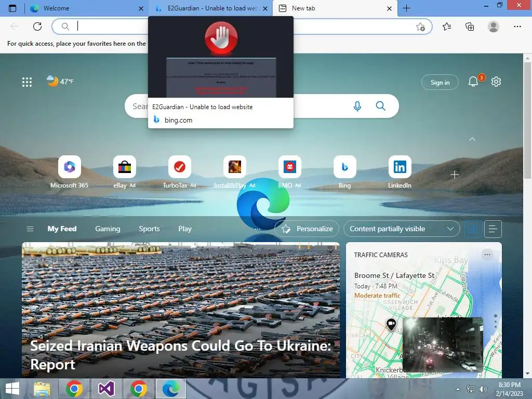532x399 pixels.
Task: Switch feed to list layout view
Action: (x=493, y=229)
